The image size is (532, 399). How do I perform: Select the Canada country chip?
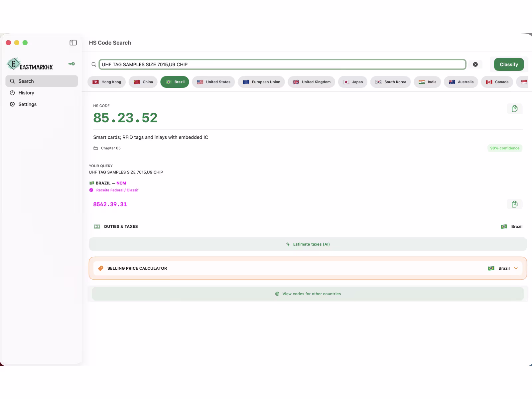pos(497,82)
